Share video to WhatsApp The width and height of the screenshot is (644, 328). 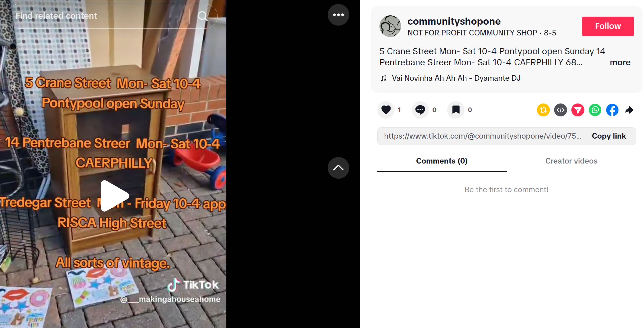point(595,110)
